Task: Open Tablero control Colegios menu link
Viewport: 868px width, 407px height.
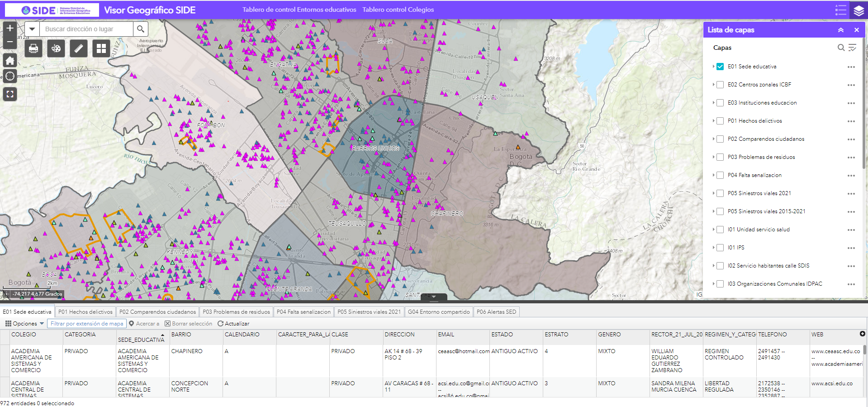Action: coord(398,10)
